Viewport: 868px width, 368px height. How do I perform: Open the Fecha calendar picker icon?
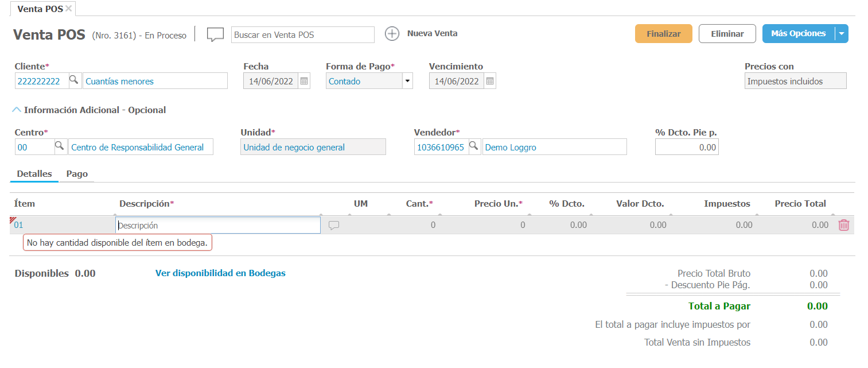pyautogui.click(x=304, y=81)
